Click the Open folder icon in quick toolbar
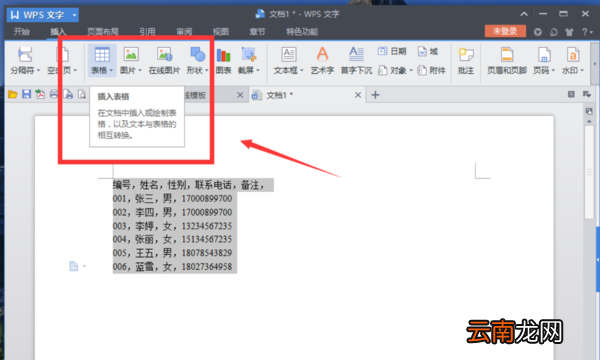This screenshot has height=360, width=600. point(13,94)
